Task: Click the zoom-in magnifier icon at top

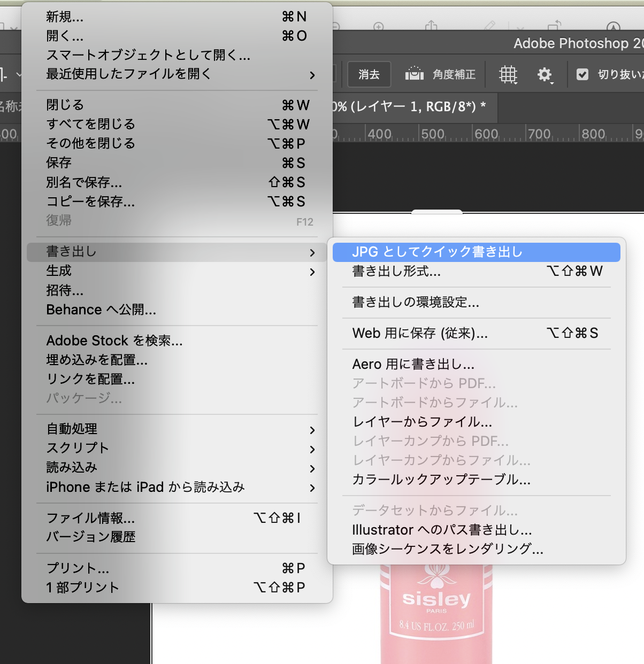Action: [x=379, y=26]
